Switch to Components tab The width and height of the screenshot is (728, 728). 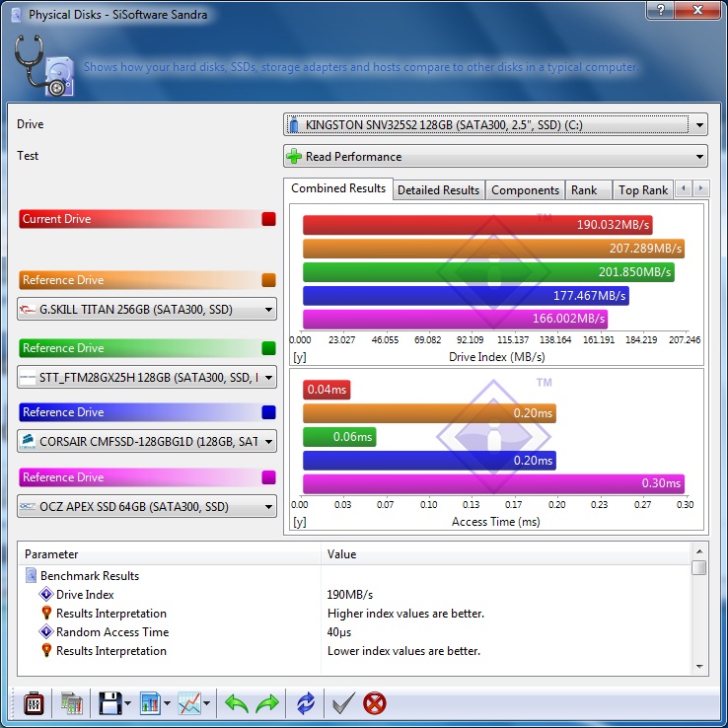click(x=525, y=190)
